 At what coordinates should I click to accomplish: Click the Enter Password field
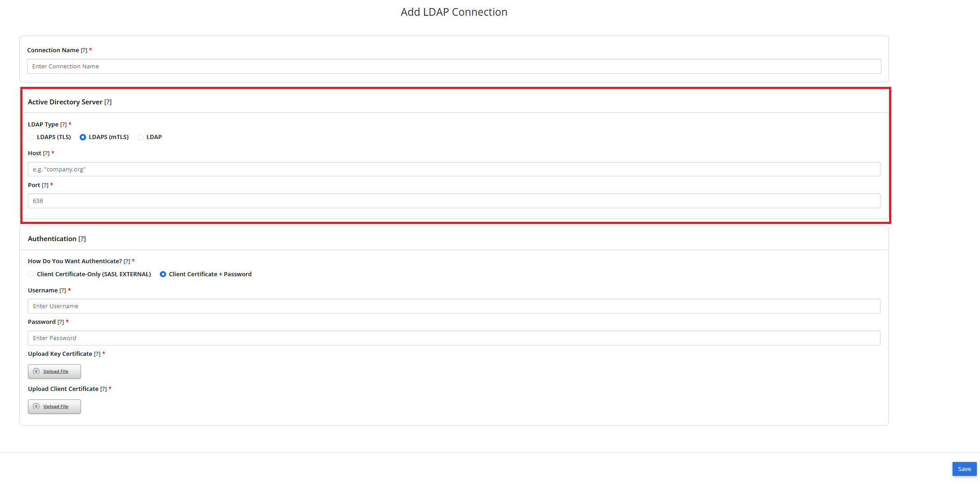click(454, 338)
